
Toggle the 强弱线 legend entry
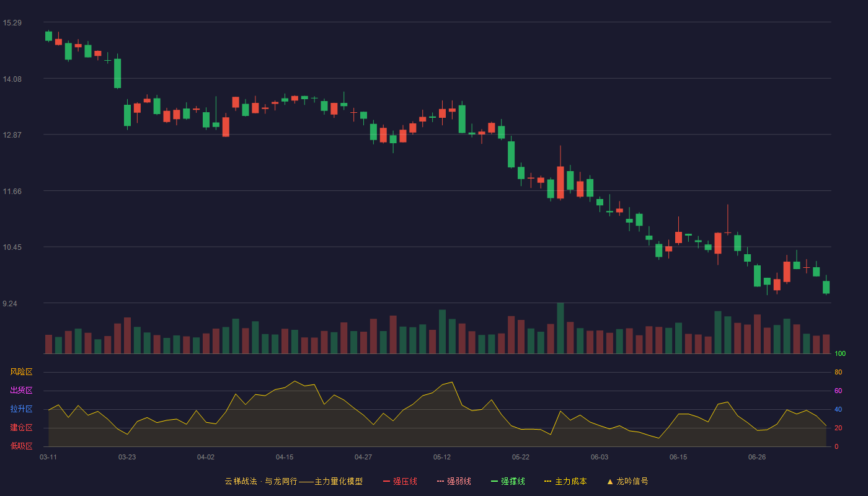tap(454, 481)
